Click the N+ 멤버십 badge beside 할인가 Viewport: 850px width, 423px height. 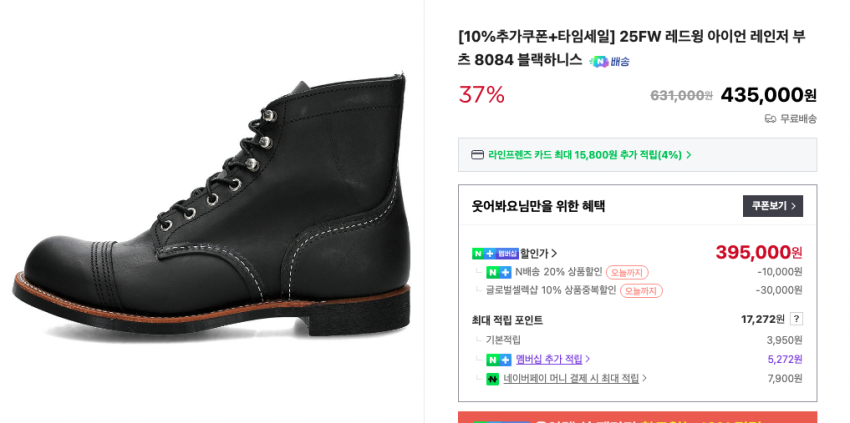(x=495, y=253)
